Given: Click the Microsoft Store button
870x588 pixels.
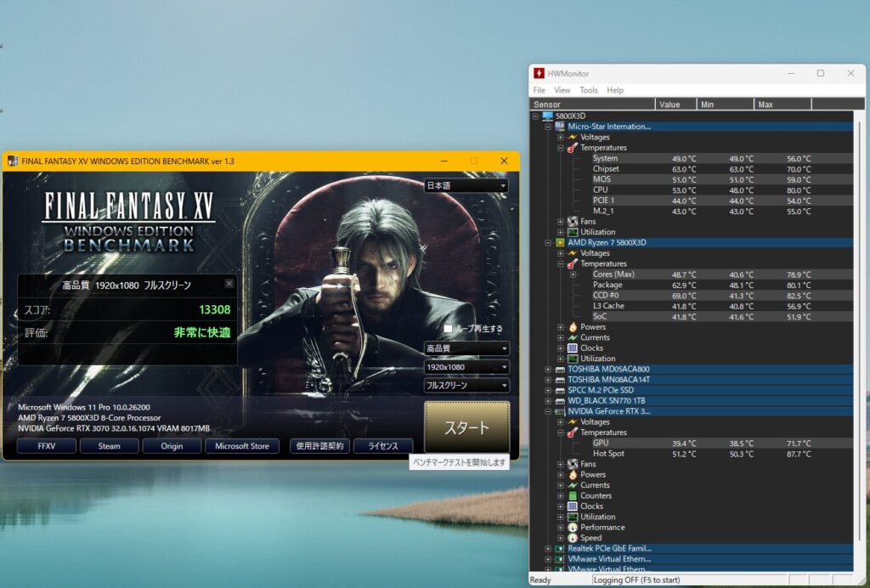Looking at the screenshot, I should click(242, 446).
